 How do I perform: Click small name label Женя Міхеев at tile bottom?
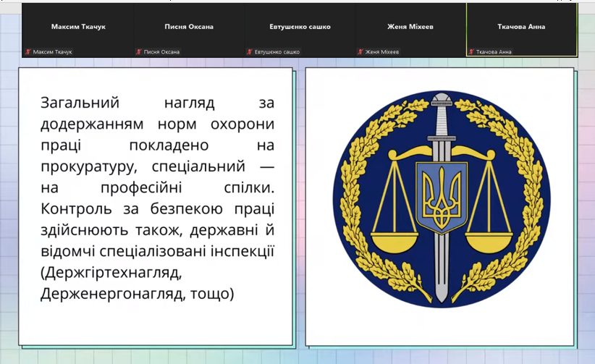(x=382, y=52)
